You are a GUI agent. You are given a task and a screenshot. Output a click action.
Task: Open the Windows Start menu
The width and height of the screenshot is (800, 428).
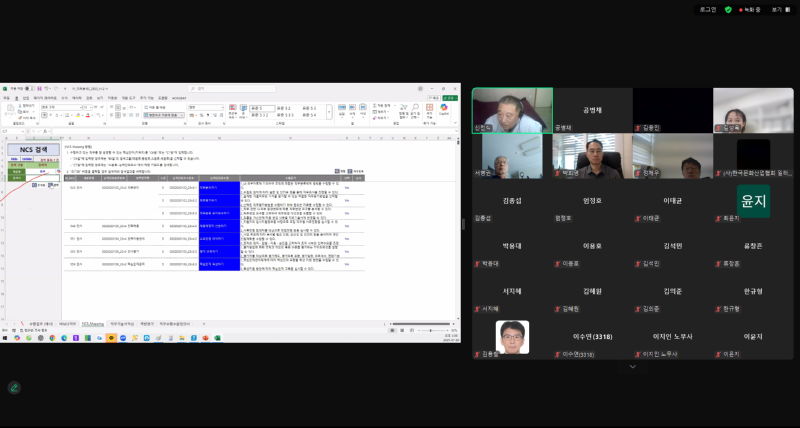click(x=5, y=339)
